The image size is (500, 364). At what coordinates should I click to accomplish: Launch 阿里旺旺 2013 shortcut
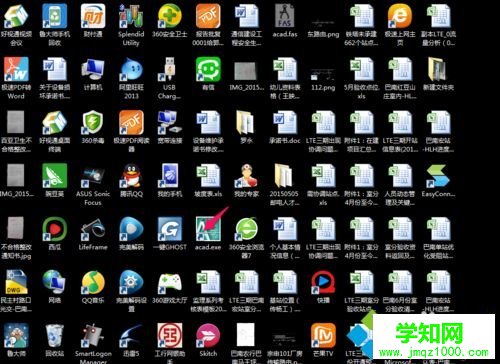(131, 69)
